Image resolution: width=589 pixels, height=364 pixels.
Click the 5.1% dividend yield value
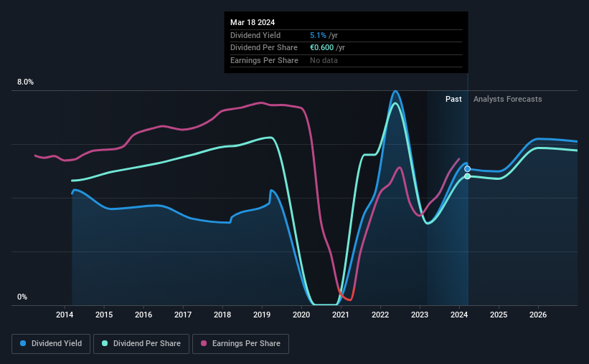[318, 35]
